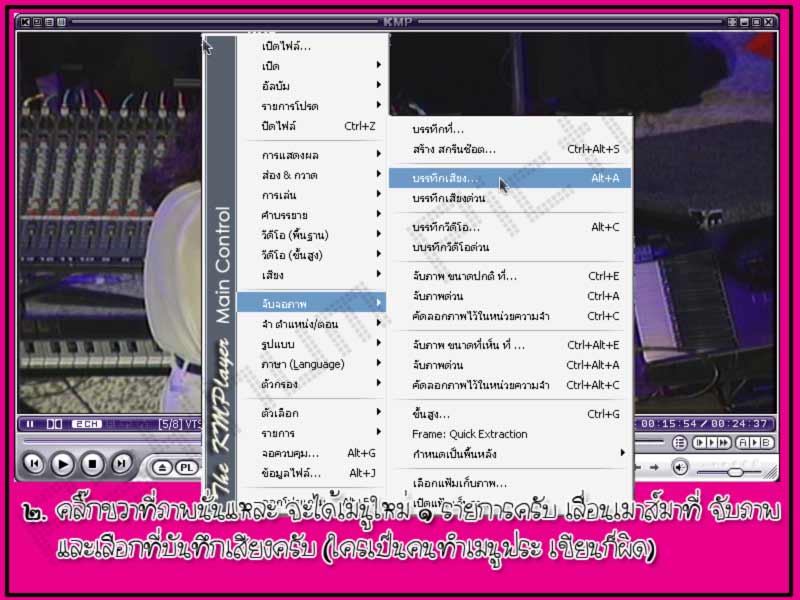Click the 00:15:54 / 00:24:37 time display

[x=704, y=424]
